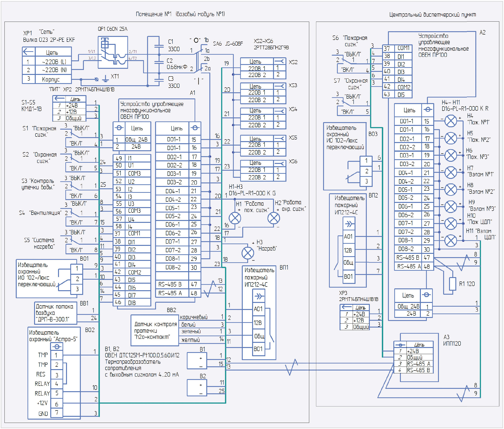Click the H11 "Взлом ЦДП" lamp symbol
Screen dimensions: 504x429
[450, 240]
